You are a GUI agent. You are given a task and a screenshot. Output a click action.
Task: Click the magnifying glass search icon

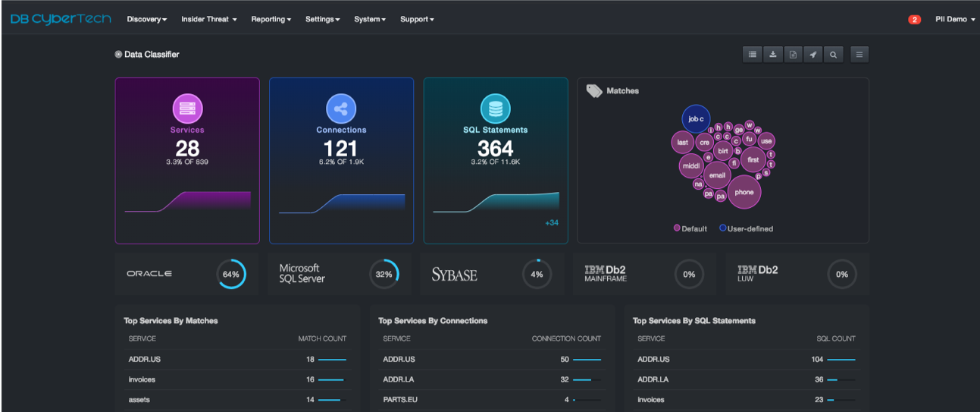(833, 55)
